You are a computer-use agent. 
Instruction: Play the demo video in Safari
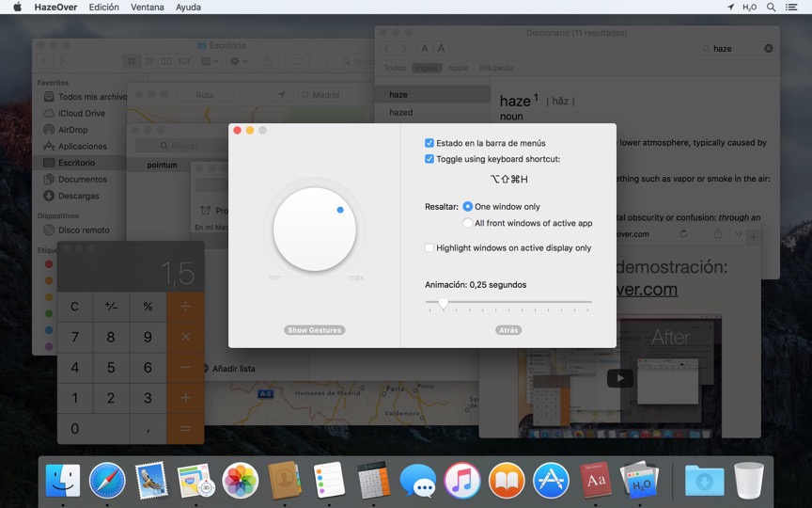pyautogui.click(x=620, y=378)
